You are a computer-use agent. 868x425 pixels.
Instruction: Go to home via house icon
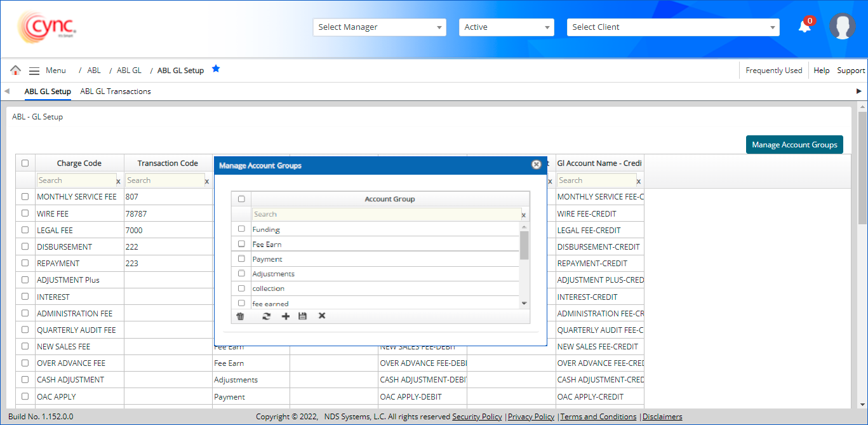tap(16, 71)
